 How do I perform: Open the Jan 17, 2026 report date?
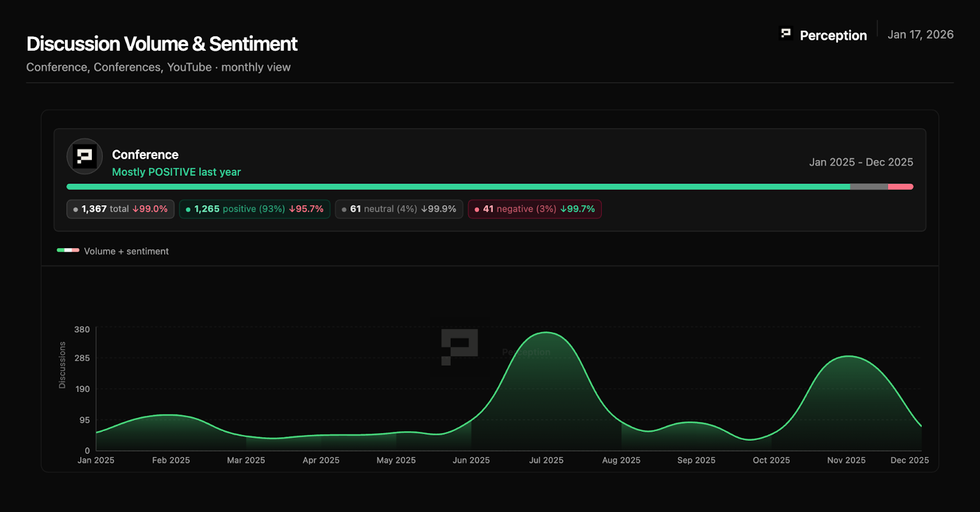pyautogui.click(x=920, y=35)
